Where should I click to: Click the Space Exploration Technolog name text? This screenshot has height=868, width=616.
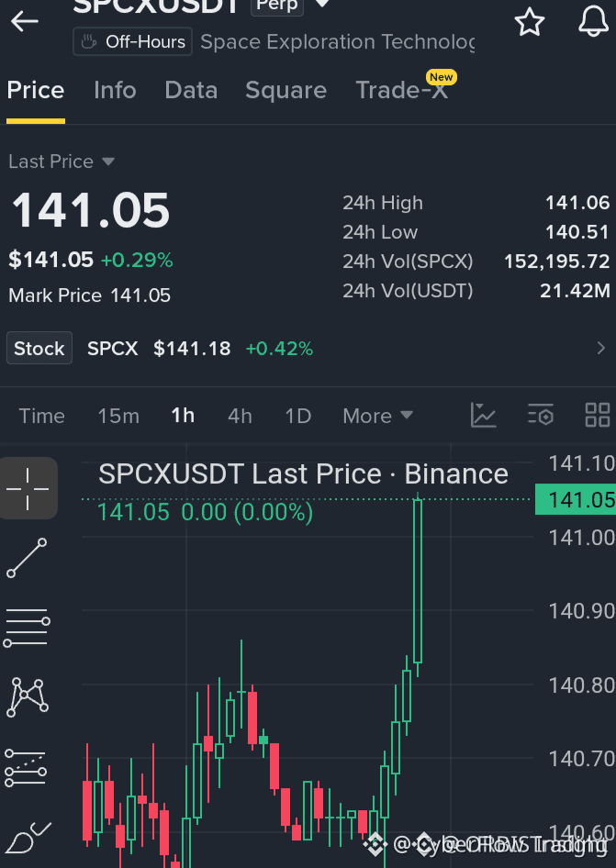(x=337, y=42)
